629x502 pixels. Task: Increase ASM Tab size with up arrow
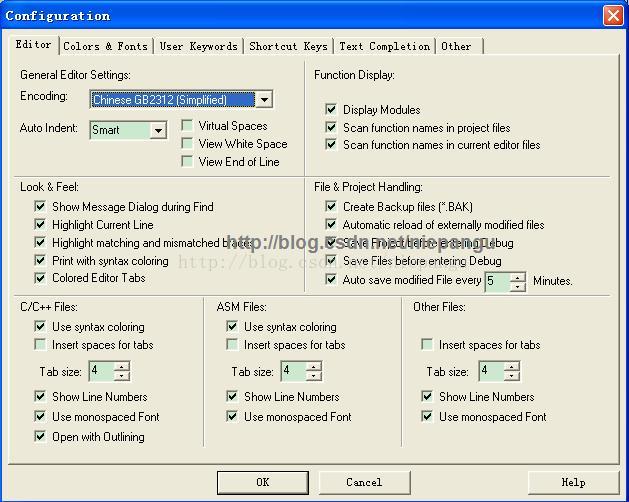tap(314, 366)
